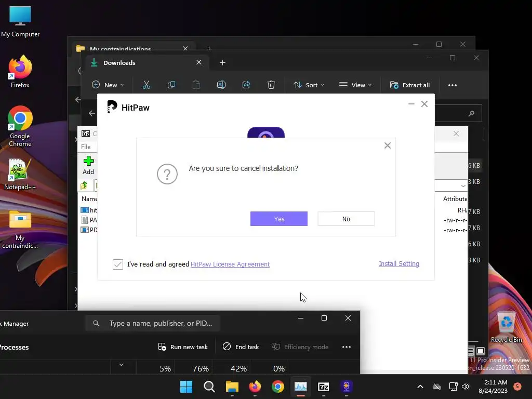Add a new tab in Downloads window
532x399 pixels.
(x=222, y=63)
